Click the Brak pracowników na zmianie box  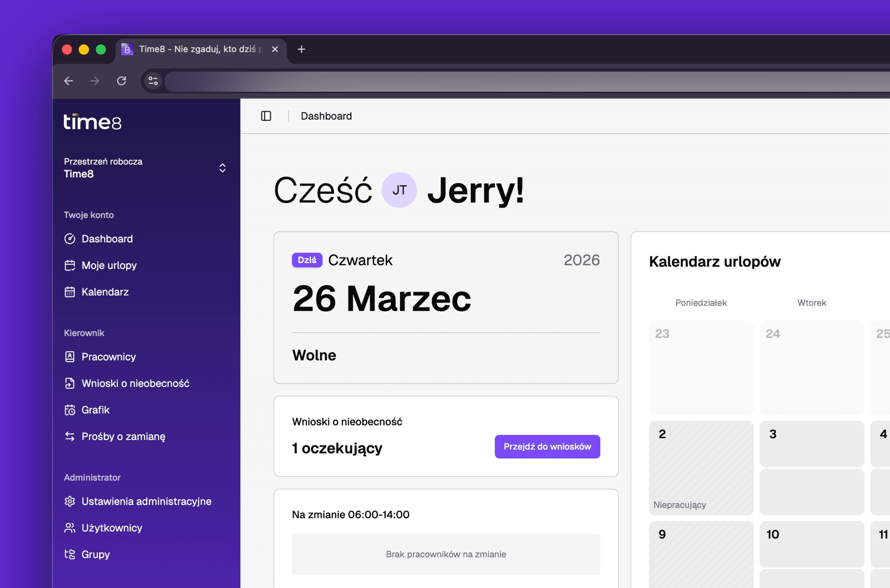pyautogui.click(x=446, y=554)
